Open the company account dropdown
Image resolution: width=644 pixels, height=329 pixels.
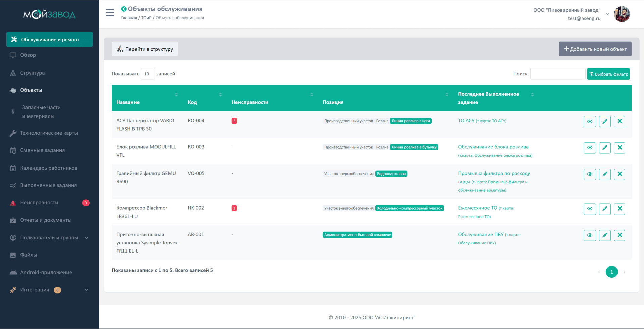click(x=607, y=14)
